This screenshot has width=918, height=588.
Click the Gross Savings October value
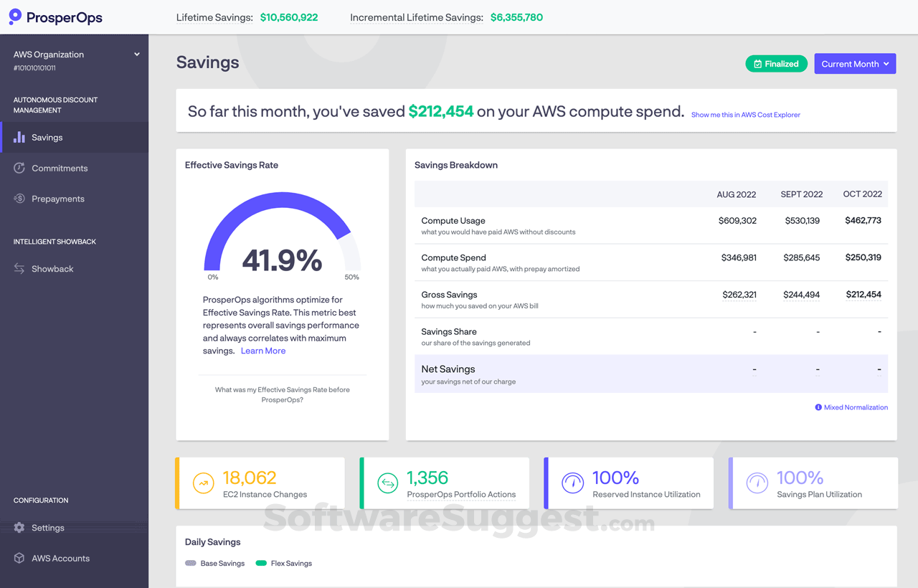point(863,294)
